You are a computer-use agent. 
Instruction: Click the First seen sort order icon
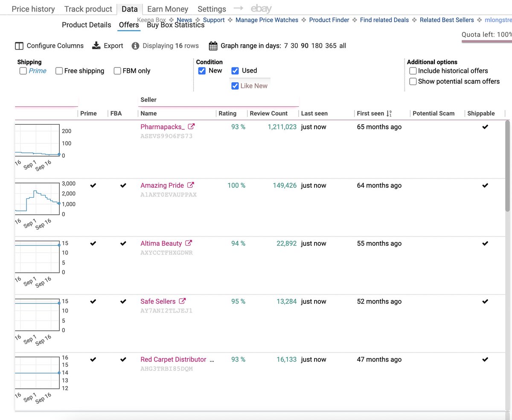point(389,114)
